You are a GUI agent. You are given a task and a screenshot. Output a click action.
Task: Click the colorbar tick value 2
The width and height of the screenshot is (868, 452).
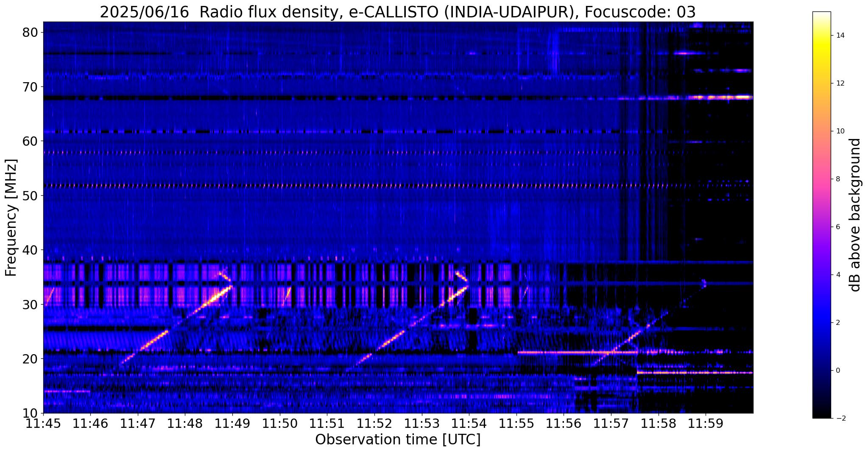coord(838,323)
